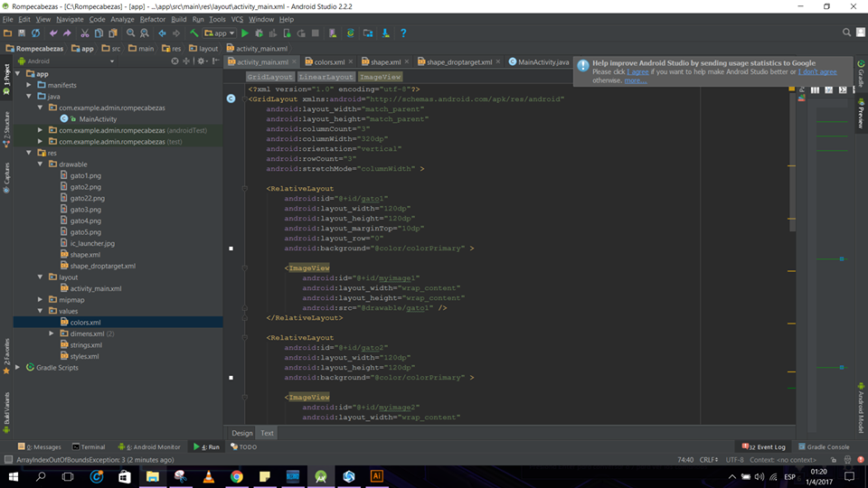The image size is (868, 488).
Task: Open AVD Manager from toolbar
Action: pos(333,33)
